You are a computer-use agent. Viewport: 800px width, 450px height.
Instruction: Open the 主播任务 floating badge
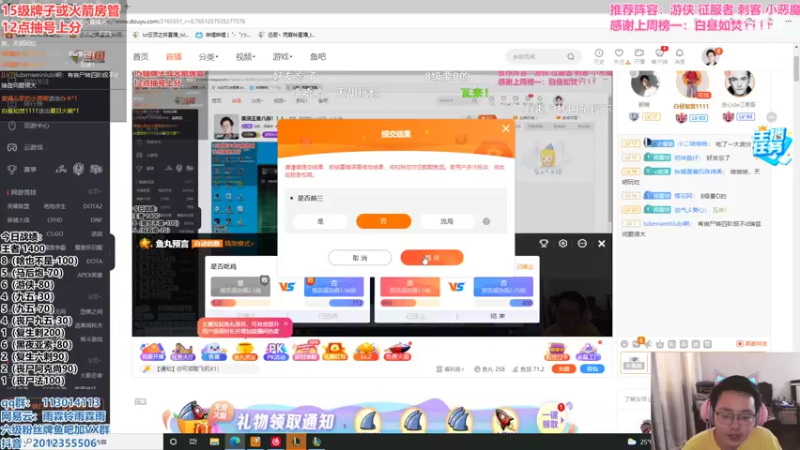774,145
